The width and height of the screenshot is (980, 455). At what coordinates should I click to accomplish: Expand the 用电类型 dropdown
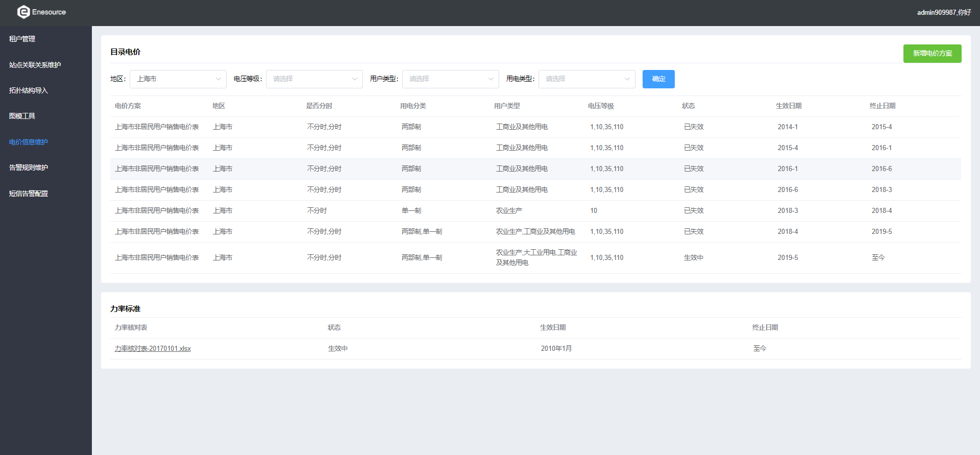587,79
